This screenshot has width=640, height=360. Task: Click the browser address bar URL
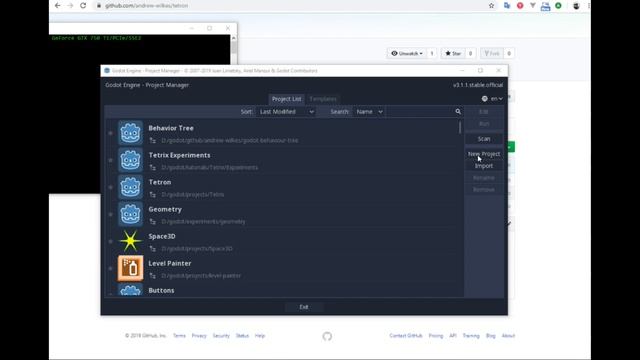tap(147, 6)
